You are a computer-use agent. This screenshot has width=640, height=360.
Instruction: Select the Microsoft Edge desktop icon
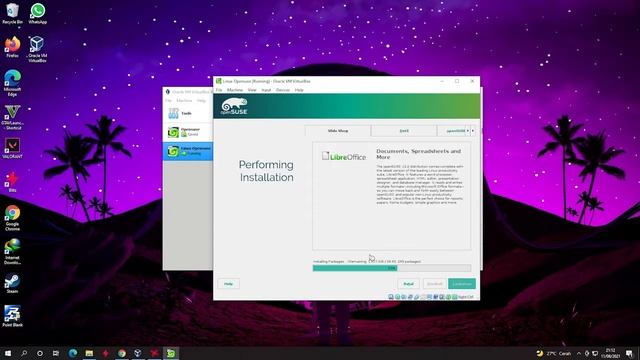pyautogui.click(x=12, y=83)
